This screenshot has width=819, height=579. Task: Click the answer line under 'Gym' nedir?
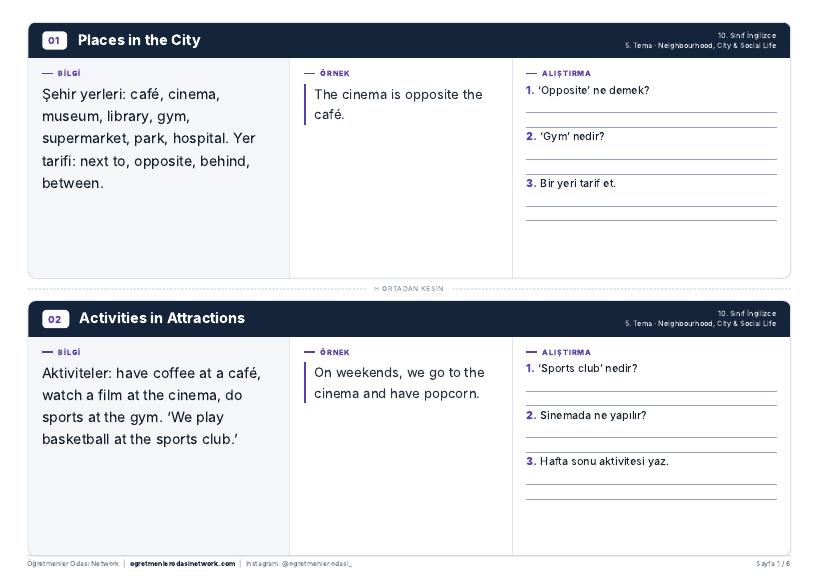point(651,159)
